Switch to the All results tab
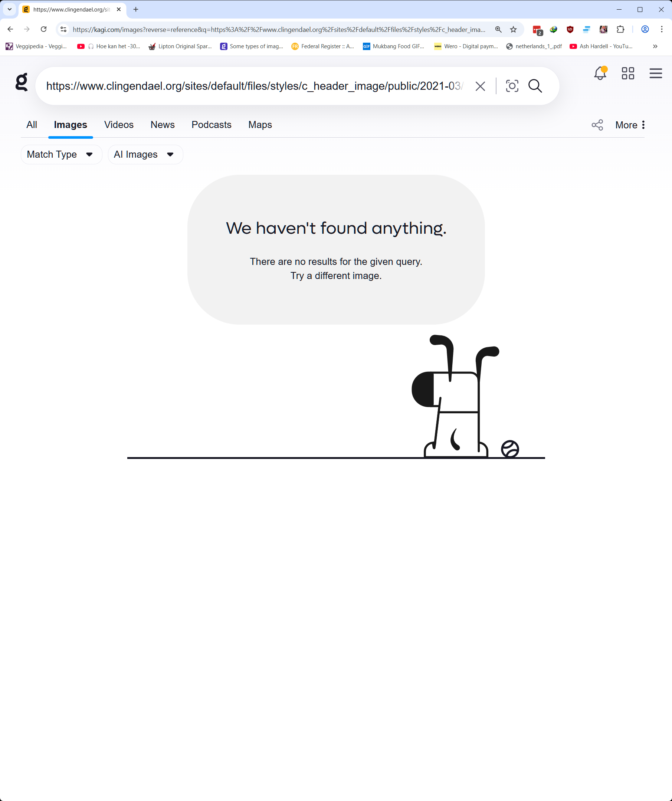The height and width of the screenshot is (801, 672). (32, 125)
